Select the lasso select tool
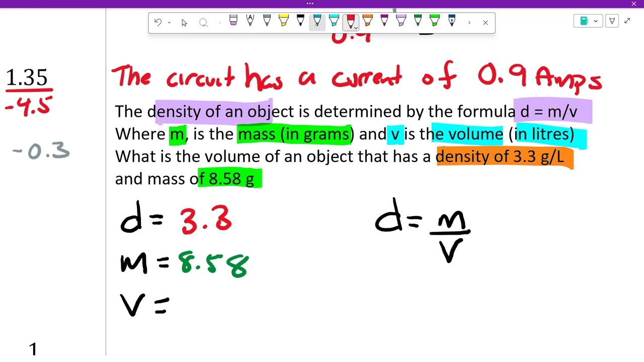The height and width of the screenshot is (362, 644). click(x=203, y=23)
